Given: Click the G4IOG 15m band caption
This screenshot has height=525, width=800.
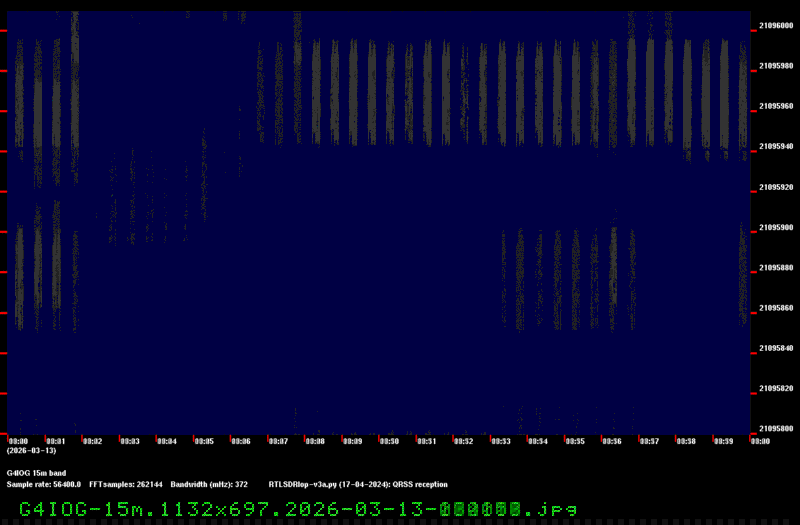Looking at the screenshot, I should point(36,473).
